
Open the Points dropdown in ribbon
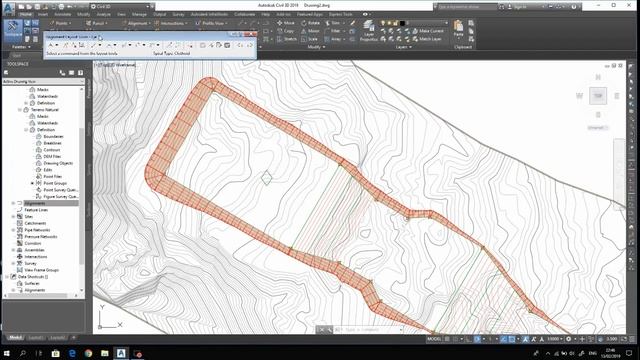tap(60, 23)
